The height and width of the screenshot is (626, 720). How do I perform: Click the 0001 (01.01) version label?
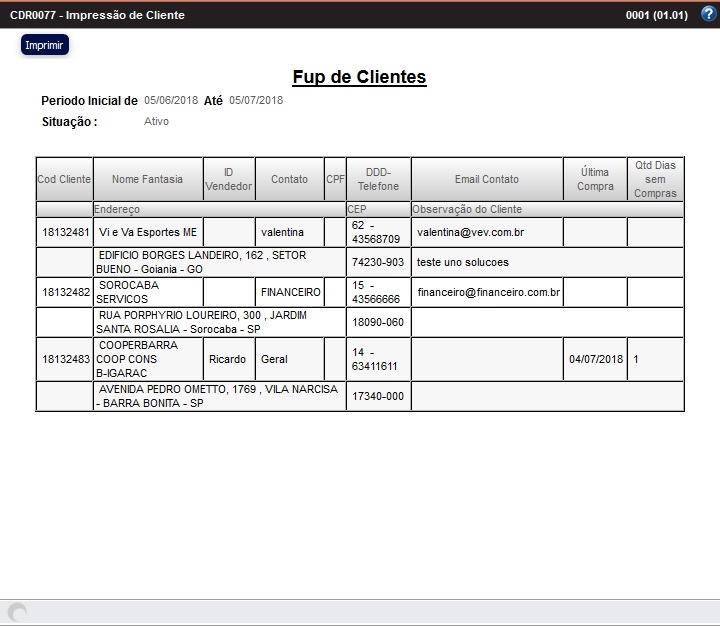pyautogui.click(x=657, y=15)
